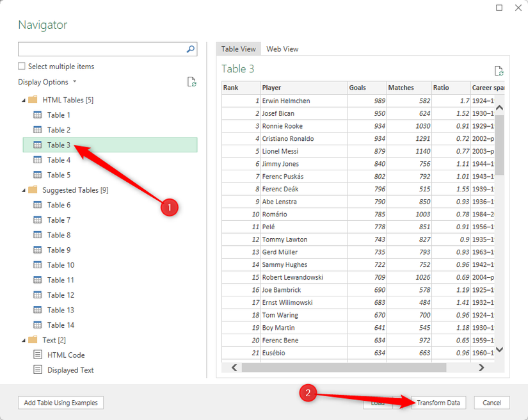Click the HTML Tables folder icon
The height and width of the screenshot is (420, 528).
coord(31,99)
